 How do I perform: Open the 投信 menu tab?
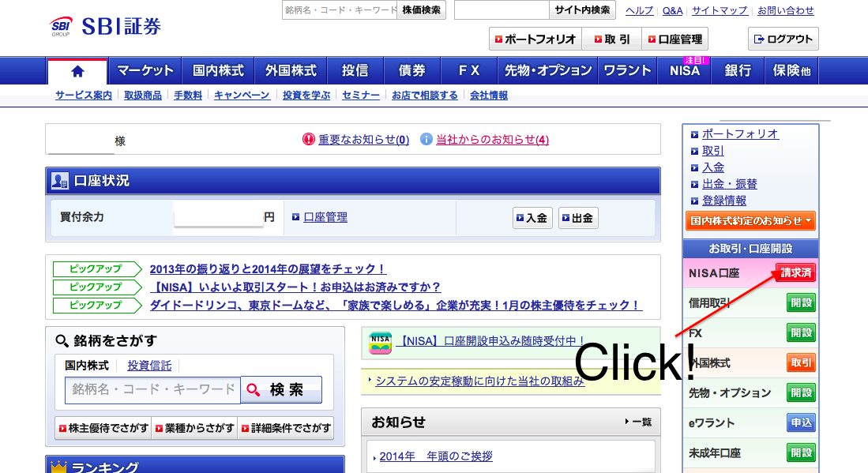pyautogui.click(x=355, y=71)
